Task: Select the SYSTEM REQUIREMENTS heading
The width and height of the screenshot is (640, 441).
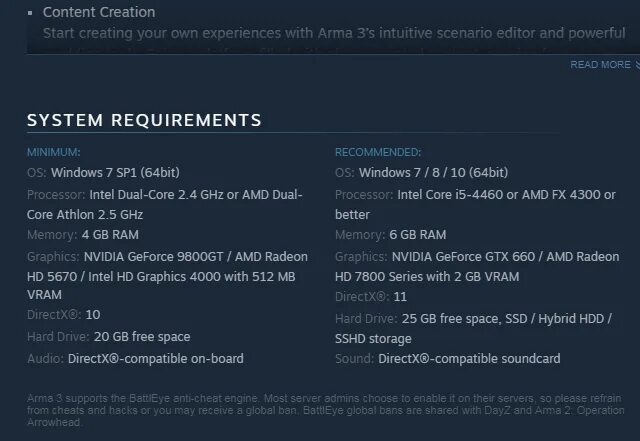Action: coord(144,120)
